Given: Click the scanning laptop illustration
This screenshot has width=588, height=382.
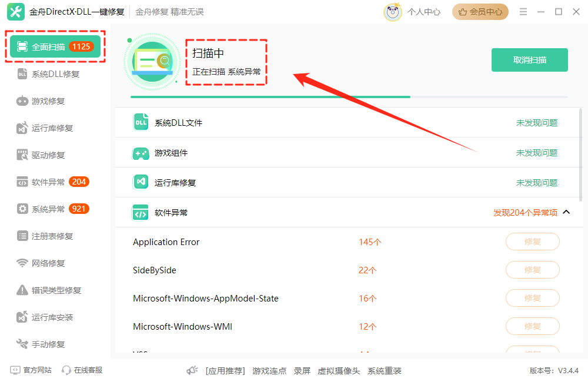Looking at the screenshot, I should click(152, 62).
